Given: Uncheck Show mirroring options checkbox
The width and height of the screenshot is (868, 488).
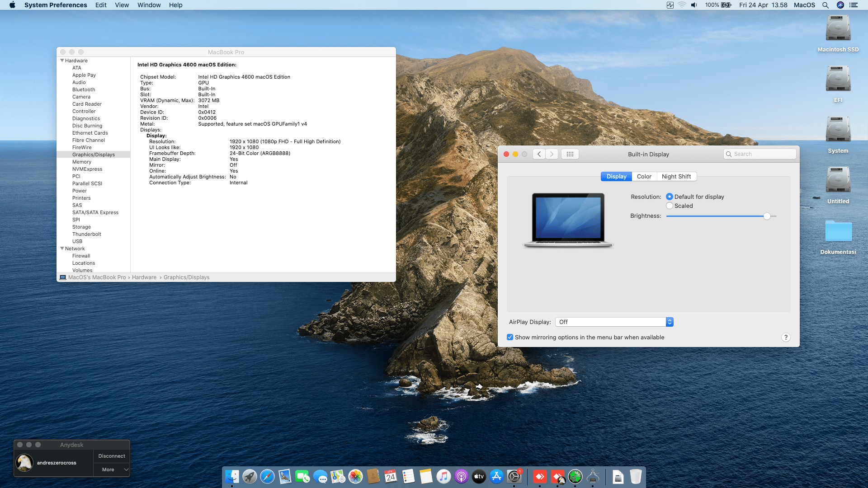Looking at the screenshot, I should point(510,338).
